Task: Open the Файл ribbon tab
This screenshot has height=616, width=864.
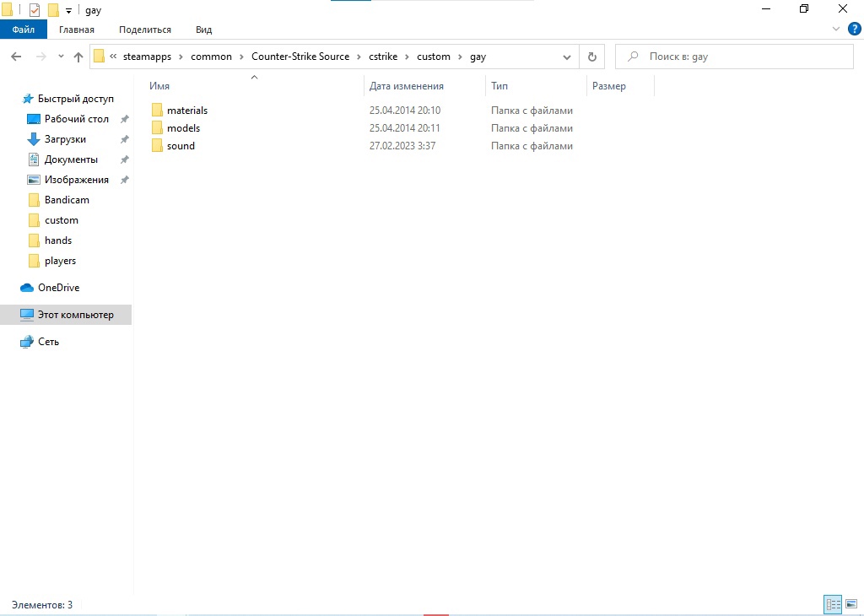Action: tap(23, 30)
